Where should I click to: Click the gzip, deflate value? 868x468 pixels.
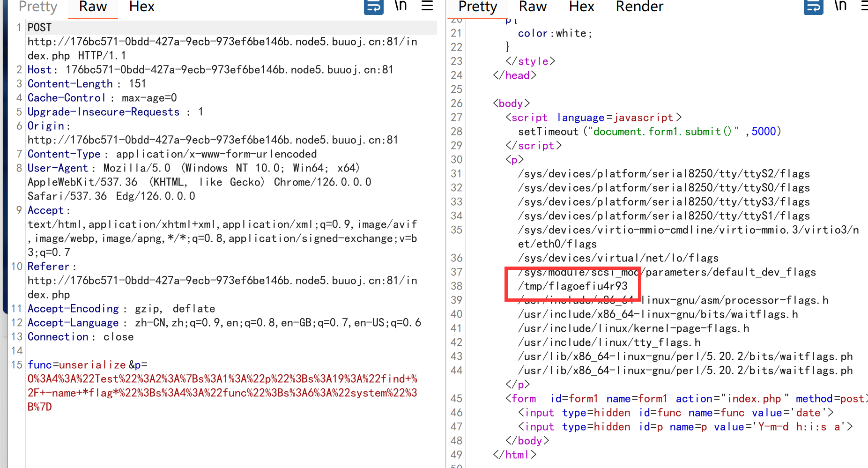tap(175, 309)
